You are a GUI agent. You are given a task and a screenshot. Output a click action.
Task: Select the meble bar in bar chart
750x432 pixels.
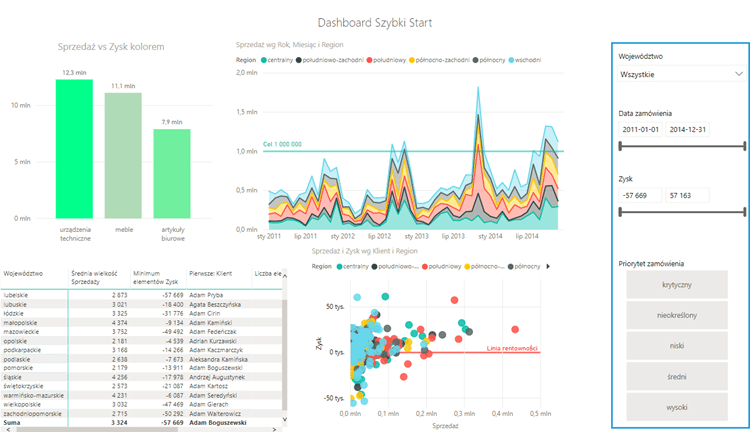pos(125,156)
